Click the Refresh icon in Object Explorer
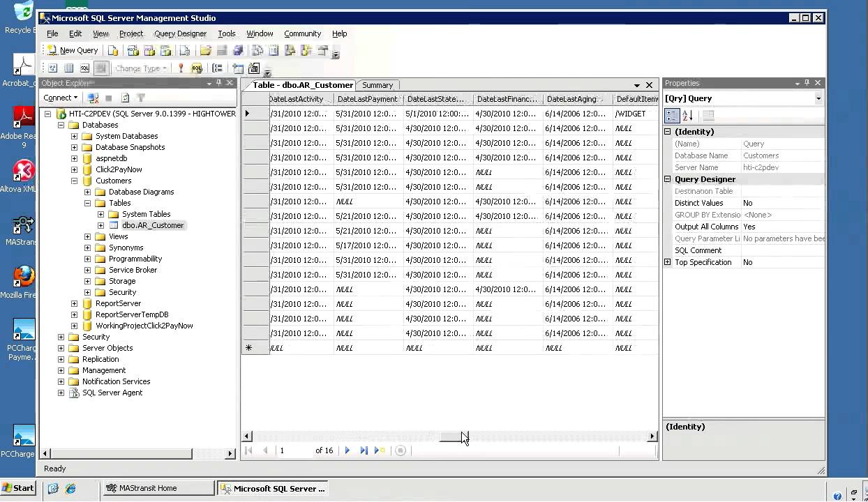The image size is (868, 502). (126, 98)
